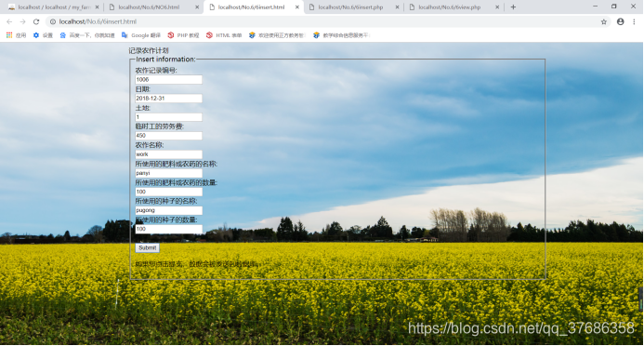
Task: Close the active 6insert.html tab
Action: click(x=297, y=7)
